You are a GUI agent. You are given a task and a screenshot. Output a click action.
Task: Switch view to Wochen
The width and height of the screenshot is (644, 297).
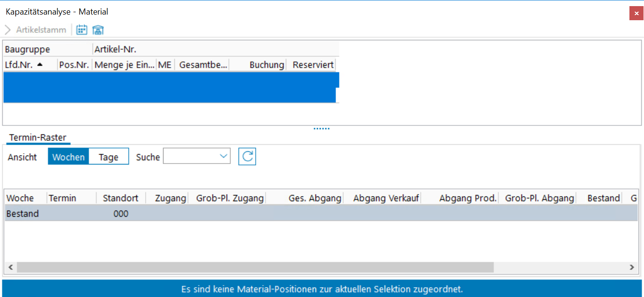coord(69,157)
